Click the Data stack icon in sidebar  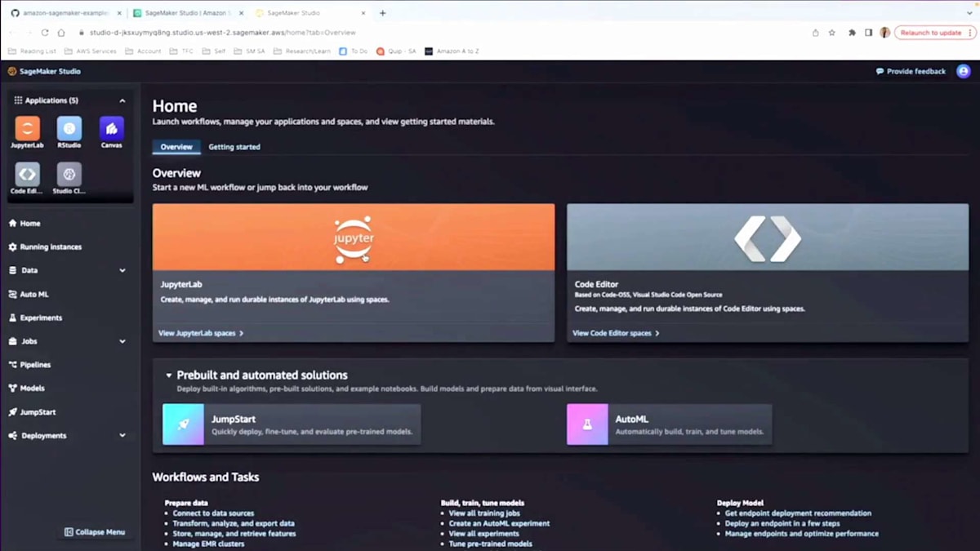pos(12,270)
